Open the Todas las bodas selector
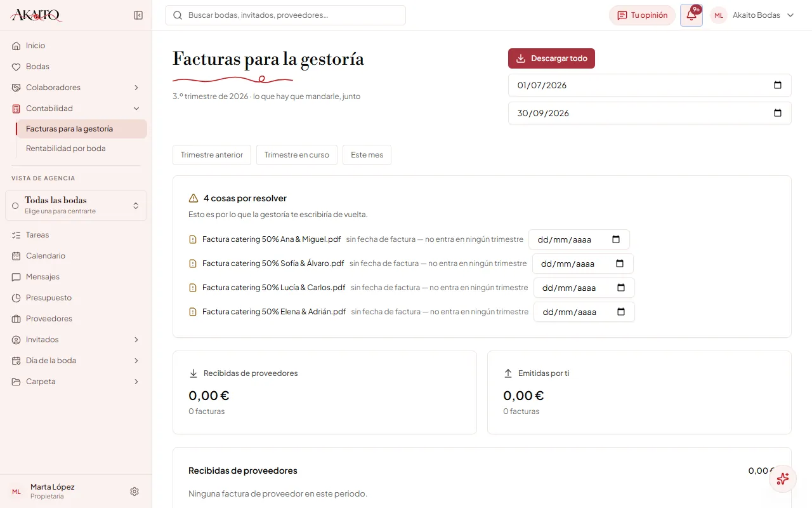The image size is (812, 508). (76, 206)
